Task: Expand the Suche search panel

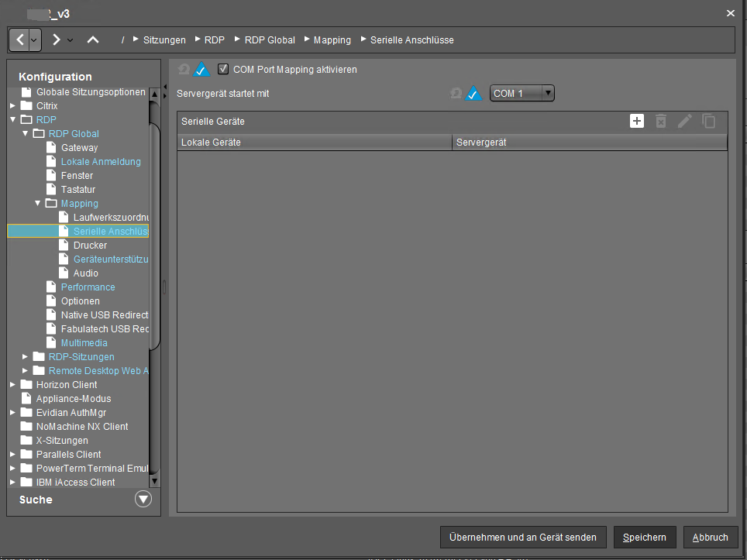Action: tap(143, 500)
